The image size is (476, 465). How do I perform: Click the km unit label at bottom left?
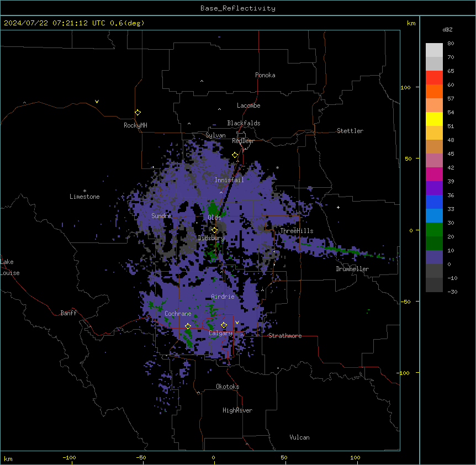(8, 458)
